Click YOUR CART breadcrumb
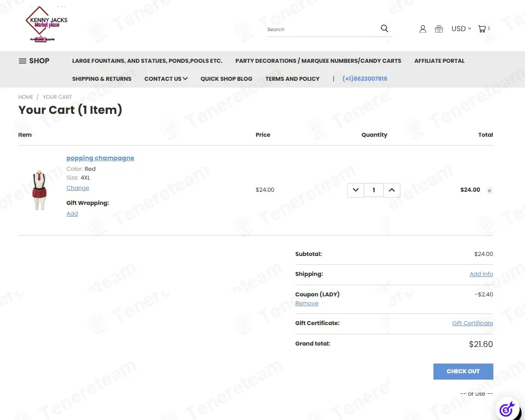 57,97
